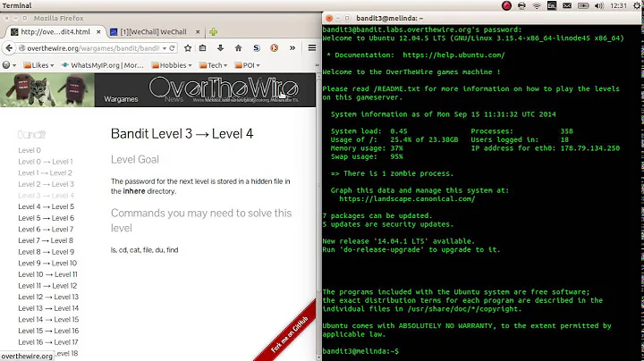The width and height of the screenshot is (644, 361).
Task: Click the News navigation menu
Action: (174, 99)
